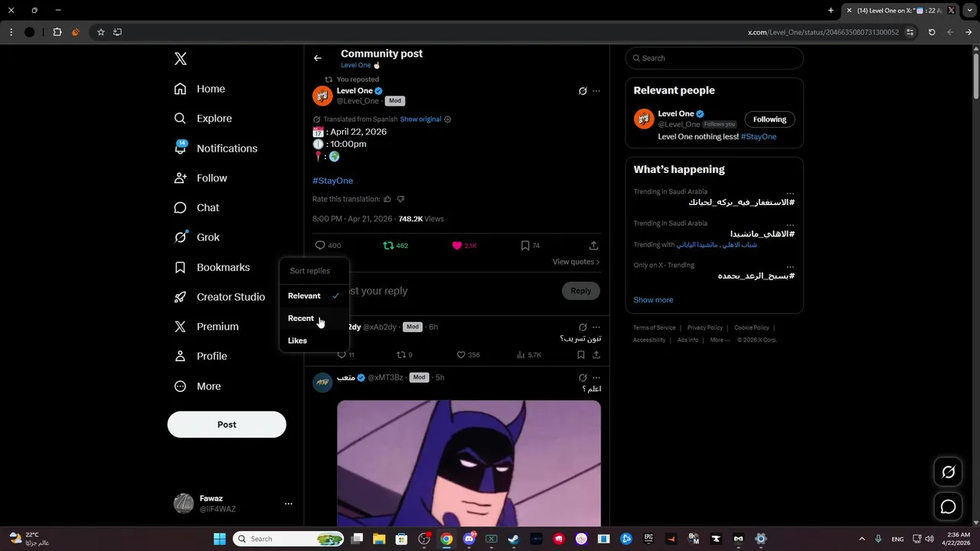Viewport: 980px width, 551px height.
Task: Bookmark the page with the star icon
Action: pos(100,32)
